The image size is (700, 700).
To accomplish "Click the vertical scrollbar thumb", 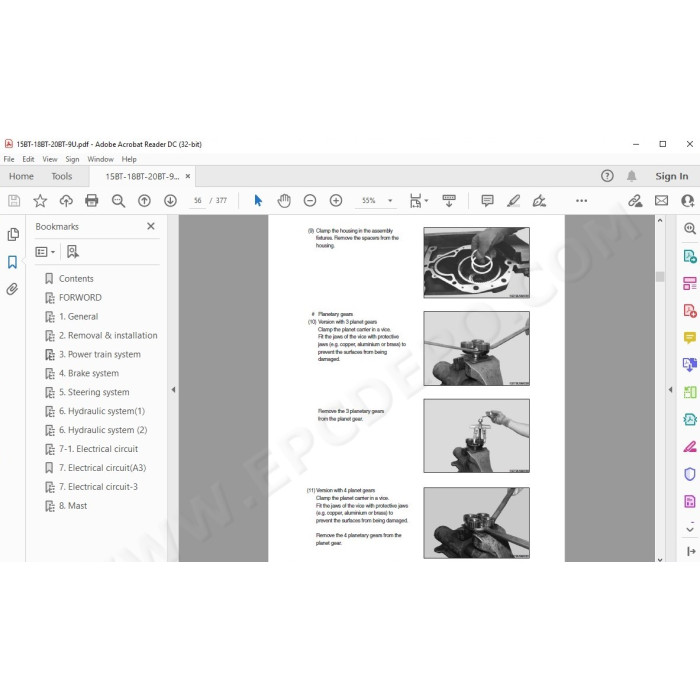I will pyautogui.click(x=660, y=276).
